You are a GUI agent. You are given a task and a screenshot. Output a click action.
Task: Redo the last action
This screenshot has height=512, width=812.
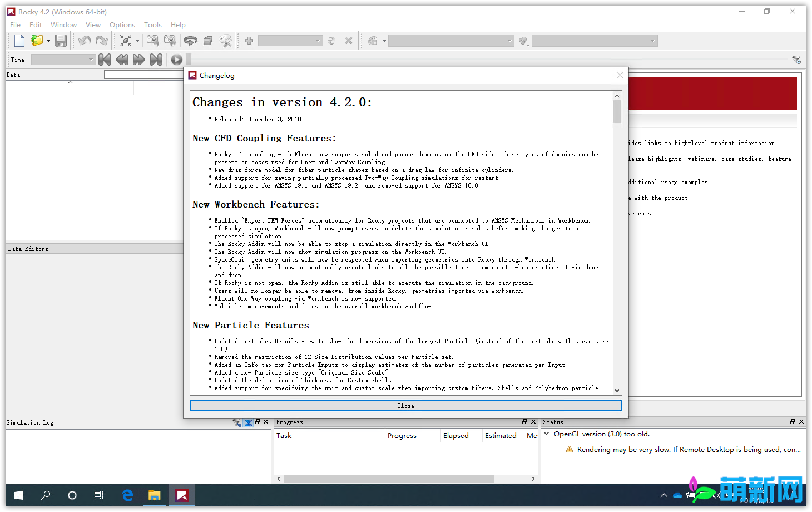tap(102, 40)
